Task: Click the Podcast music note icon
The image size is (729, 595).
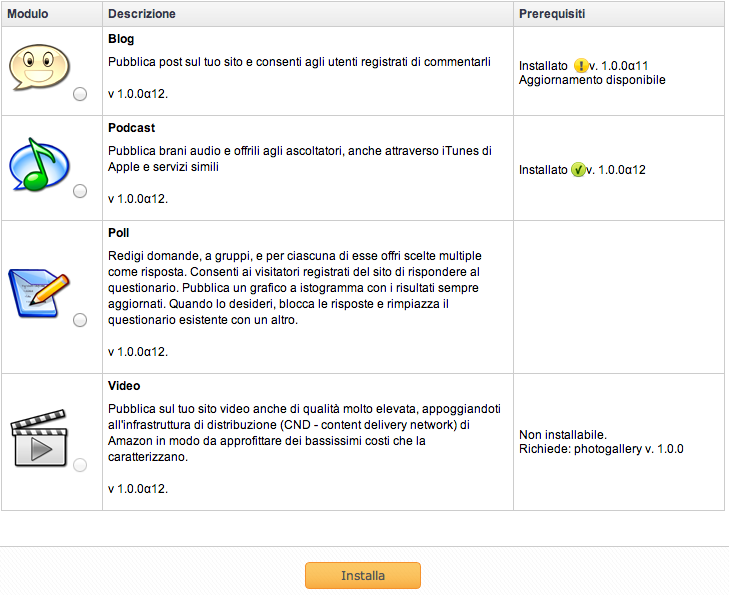Action: pos(40,165)
